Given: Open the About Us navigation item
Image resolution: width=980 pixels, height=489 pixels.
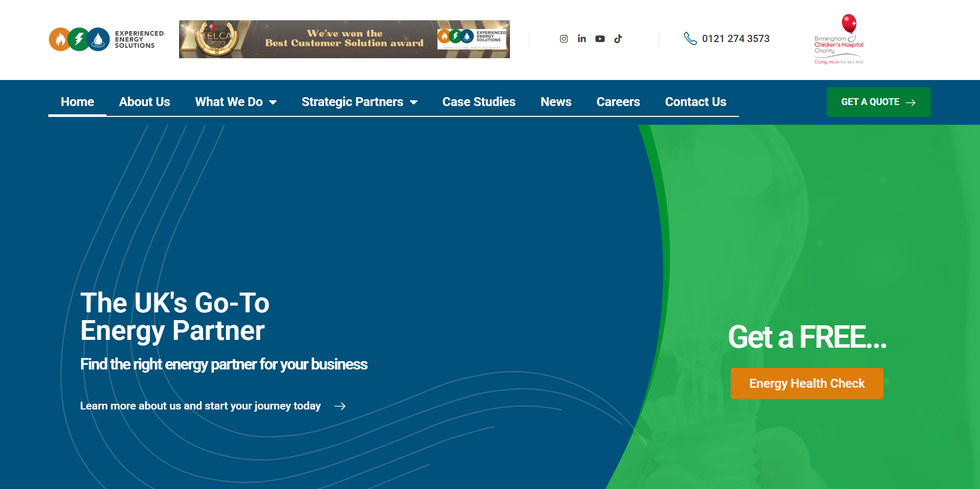Looking at the screenshot, I should tap(144, 102).
